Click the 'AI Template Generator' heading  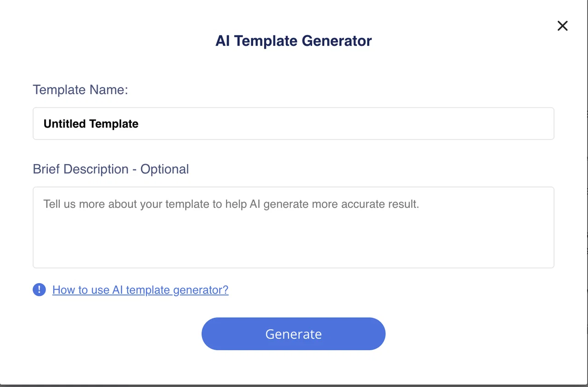pos(294,41)
